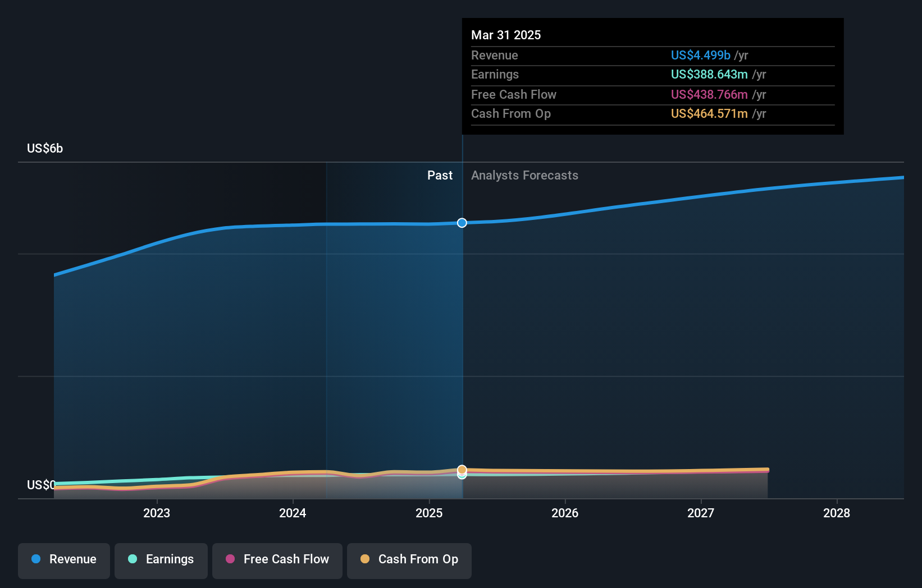Click the Mar 31 2025 tooltip date
This screenshot has height=588, width=922.
[x=506, y=35]
